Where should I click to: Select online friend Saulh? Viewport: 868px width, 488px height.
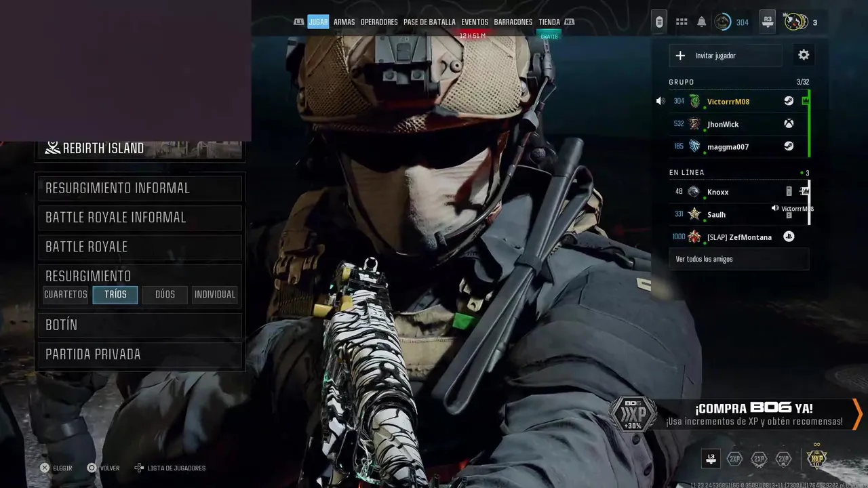click(716, 214)
